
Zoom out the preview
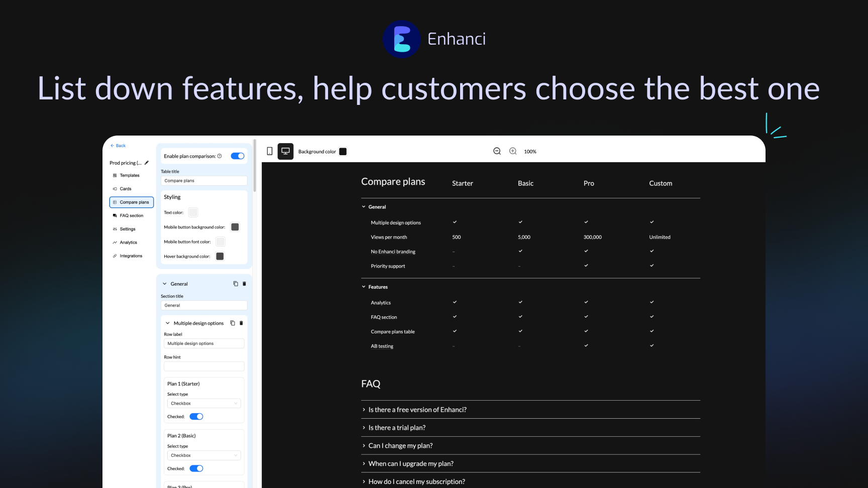click(497, 151)
